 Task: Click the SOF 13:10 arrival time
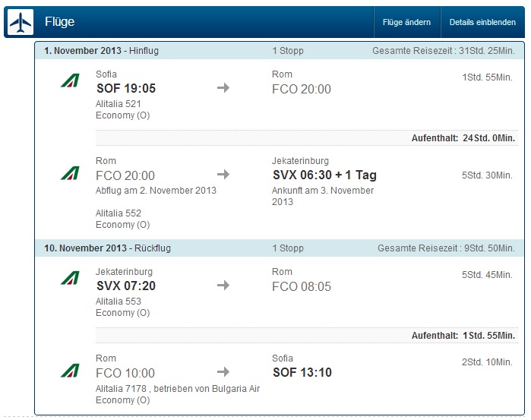click(x=302, y=373)
